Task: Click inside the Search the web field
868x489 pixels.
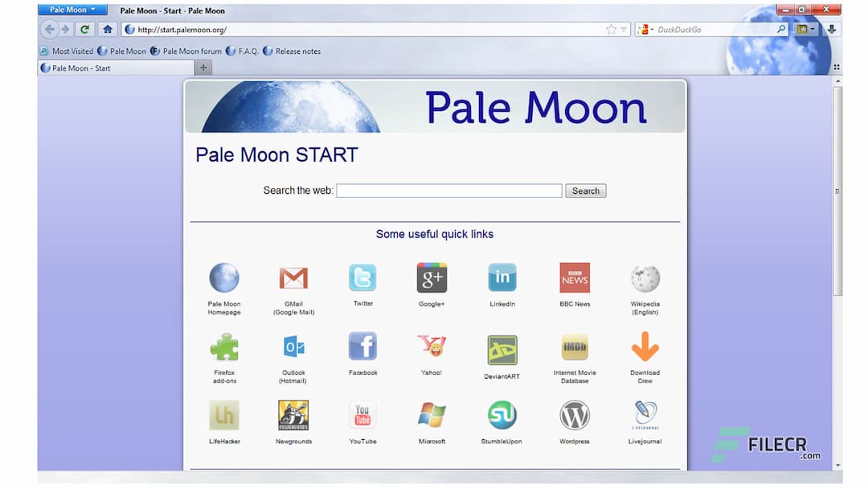Action: tap(448, 191)
